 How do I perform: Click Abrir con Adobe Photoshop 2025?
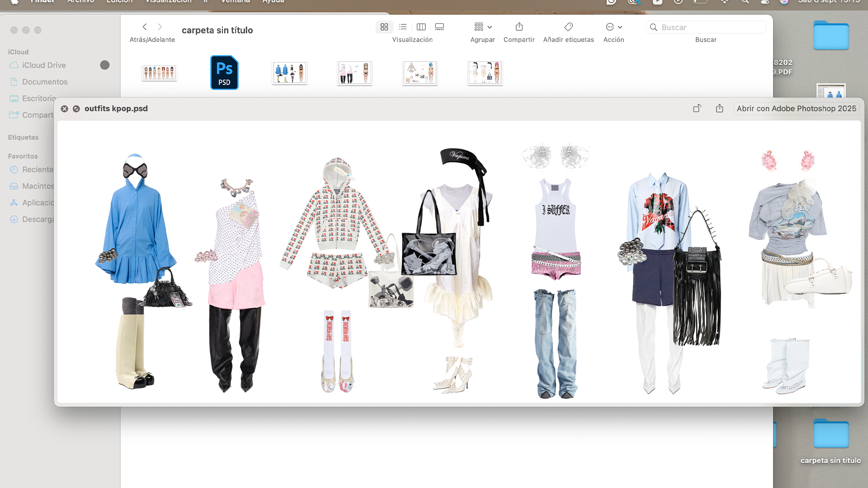796,108
